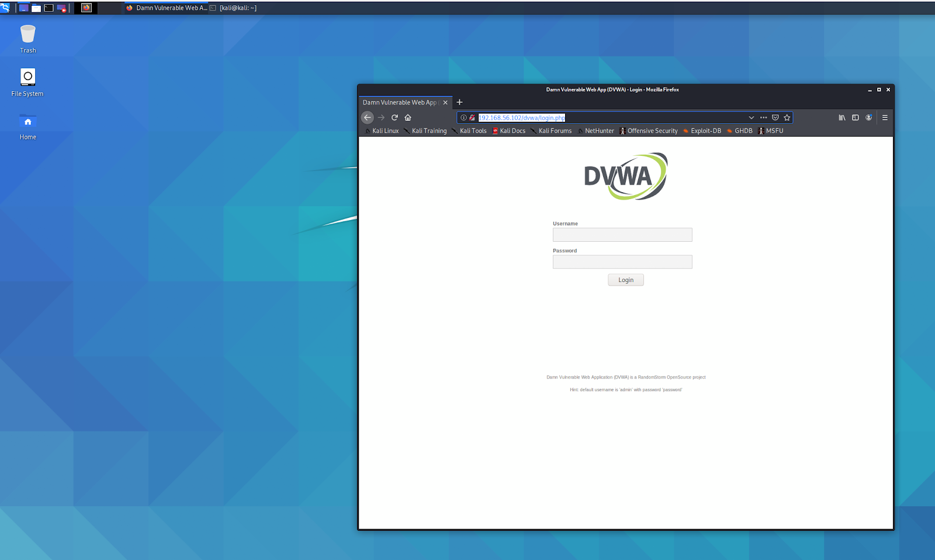
Task: Reload the current page
Action: pyautogui.click(x=394, y=117)
